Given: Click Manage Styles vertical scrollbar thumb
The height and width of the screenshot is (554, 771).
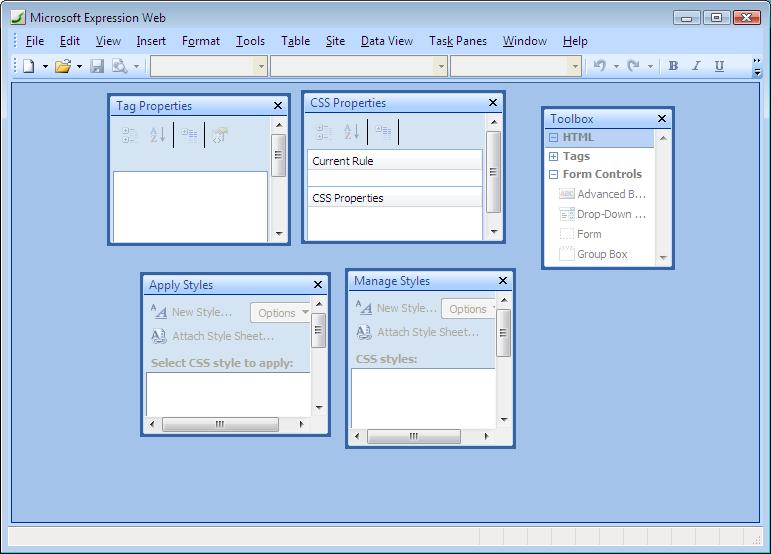Looking at the screenshot, I should pos(504,333).
